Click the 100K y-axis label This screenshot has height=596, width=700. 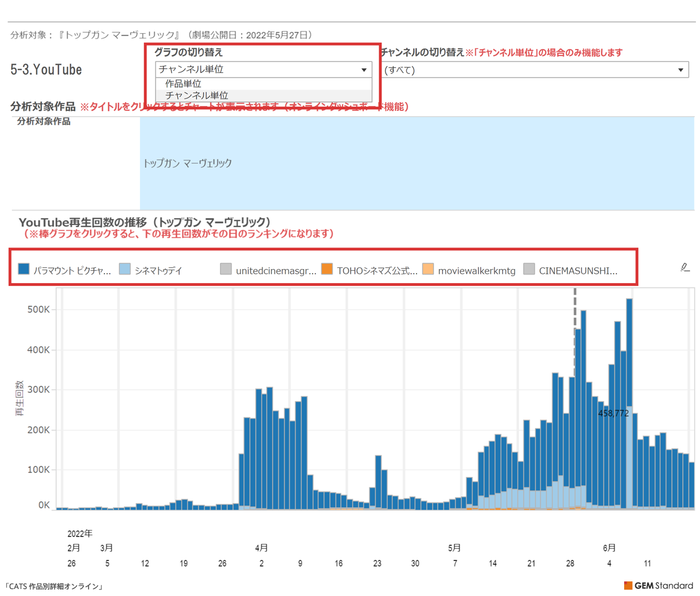38,469
